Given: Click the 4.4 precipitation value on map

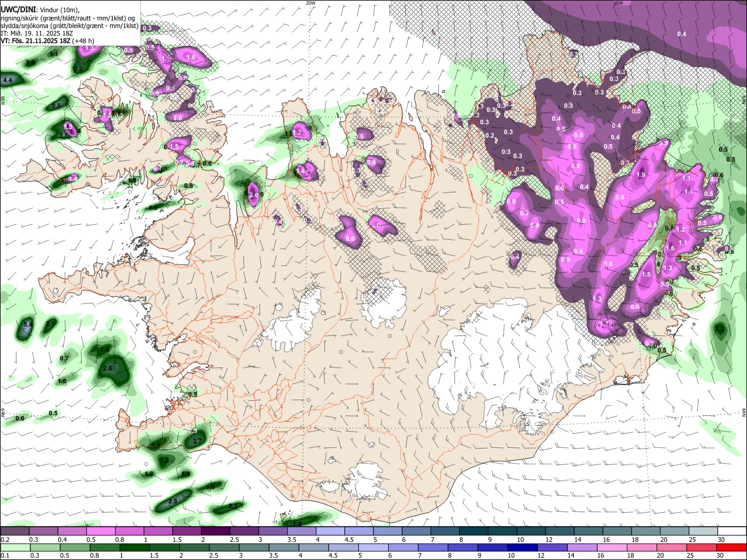Looking at the screenshot, I should tap(8, 79).
